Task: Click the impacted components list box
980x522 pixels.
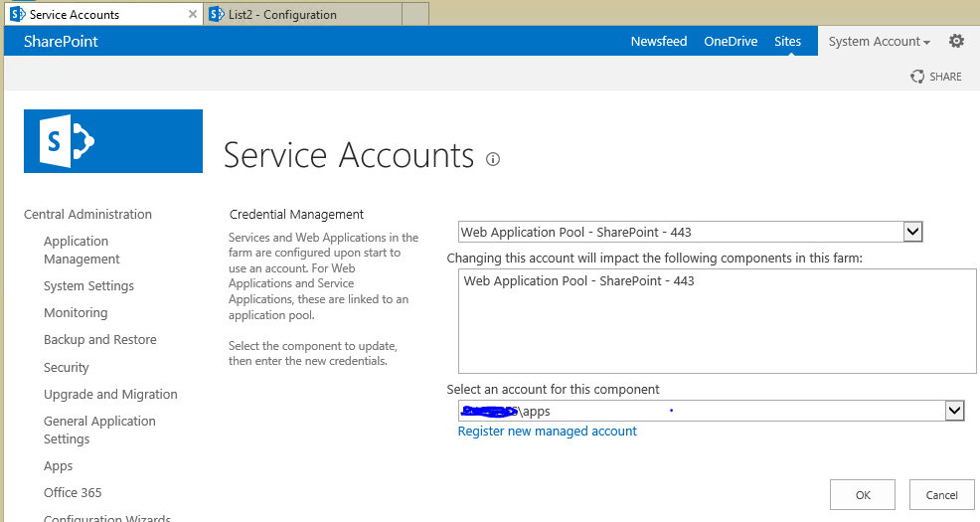Action: (717, 321)
